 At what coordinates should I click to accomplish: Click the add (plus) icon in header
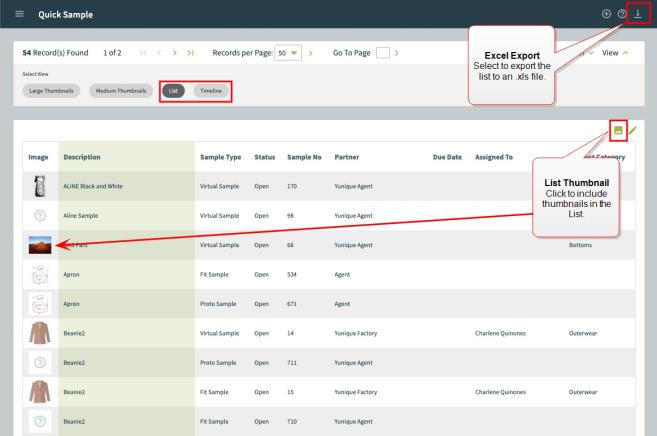(x=606, y=14)
